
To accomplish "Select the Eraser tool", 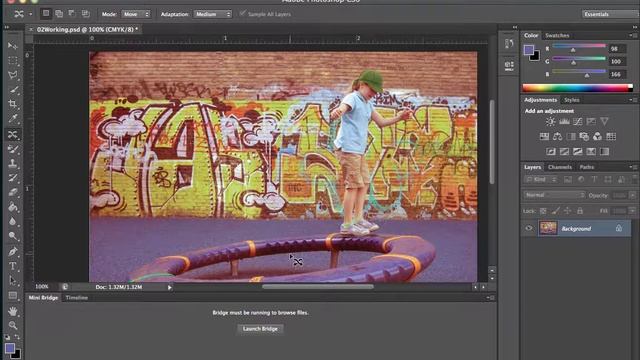I will point(13,193).
